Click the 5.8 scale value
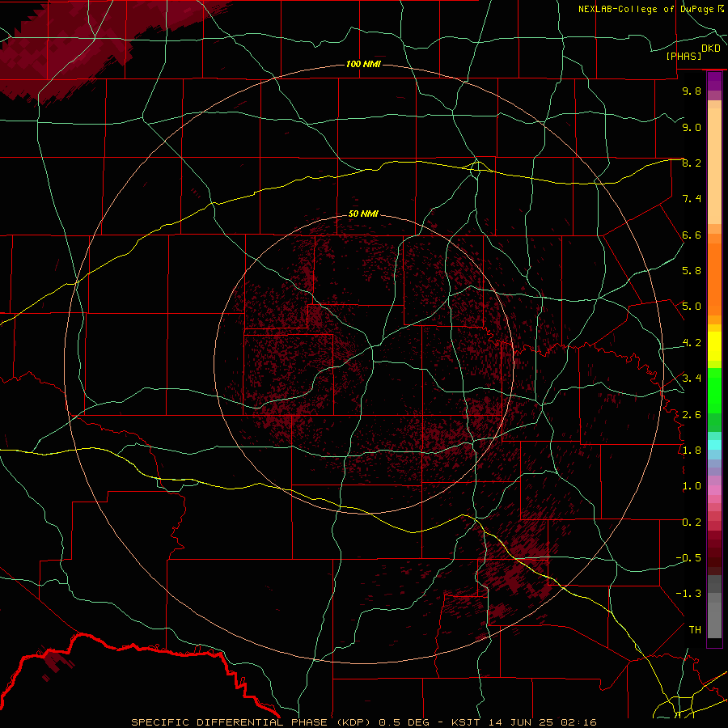This screenshot has width=728, height=728. tap(692, 271)
